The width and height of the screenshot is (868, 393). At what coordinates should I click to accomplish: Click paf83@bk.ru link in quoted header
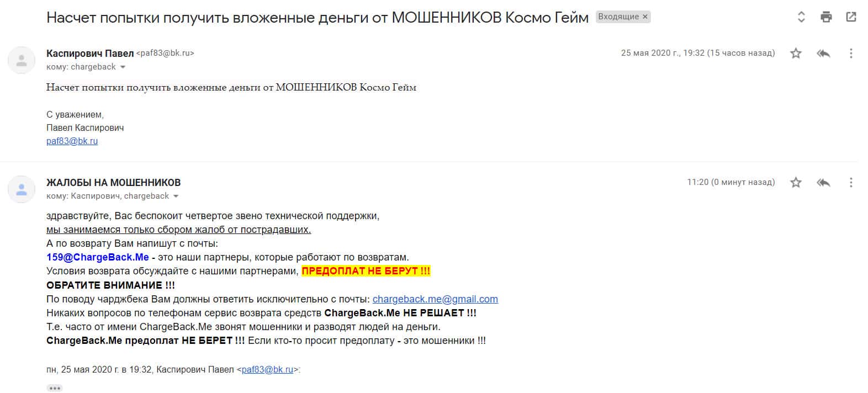(267, 370)
